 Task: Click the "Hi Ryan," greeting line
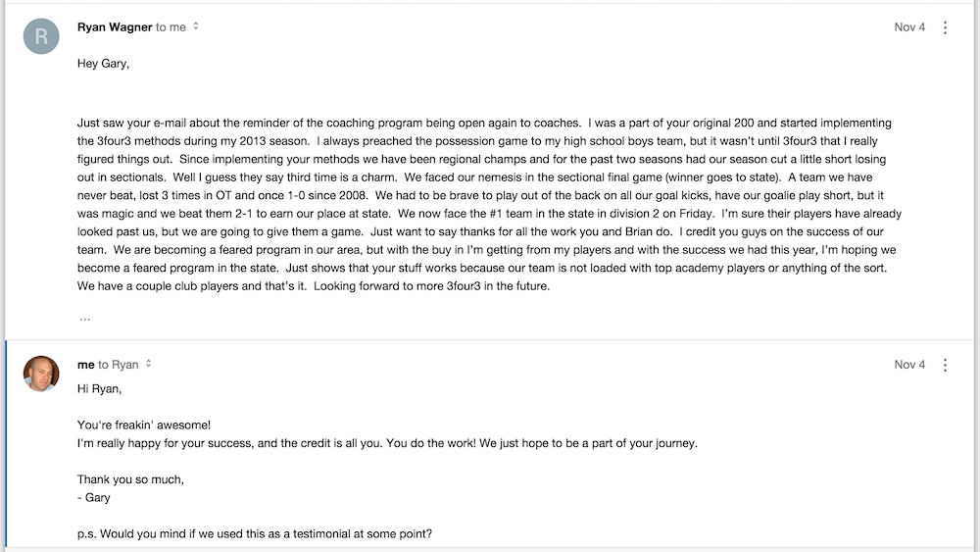tap(99, 389)
